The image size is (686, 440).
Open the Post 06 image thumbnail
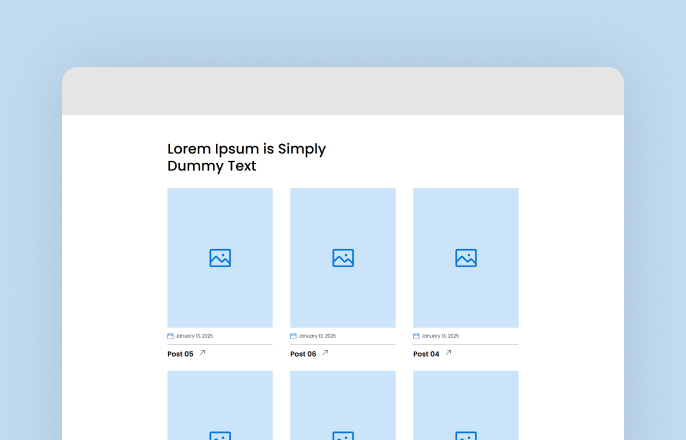pyautogui.click(x=343, y=258)
